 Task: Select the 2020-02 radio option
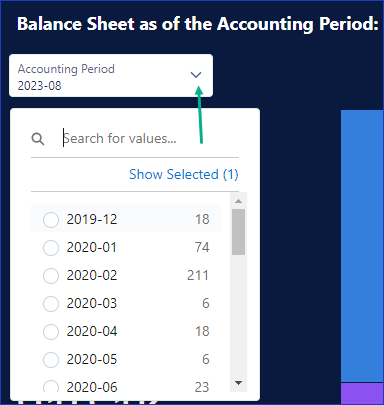(51, 276)
